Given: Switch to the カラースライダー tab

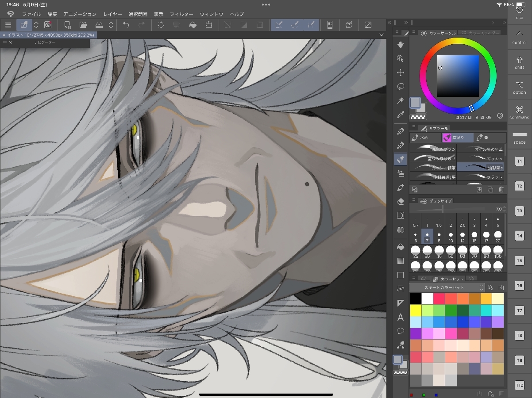Looking at the screenshot, I should pyautogui.click(x=479, y=33).
